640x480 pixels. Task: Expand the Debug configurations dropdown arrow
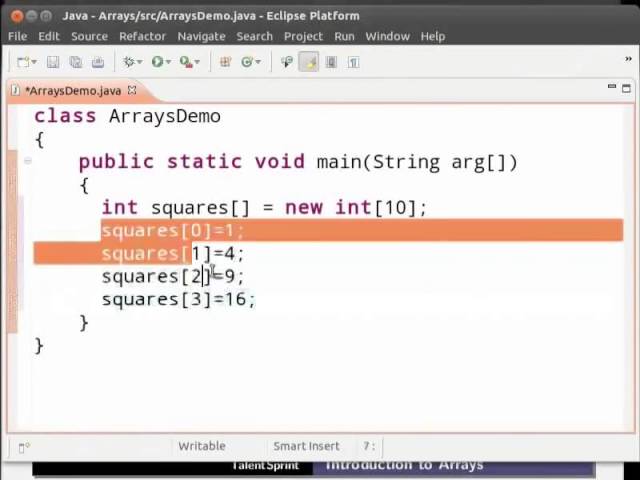pos(140,62)
